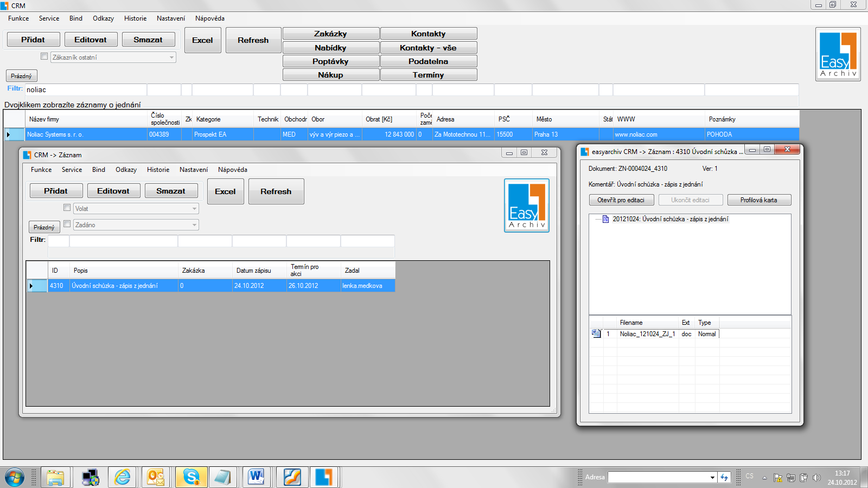Click the document icon beside 20121024 tree entry

click(x=605, y=219)
